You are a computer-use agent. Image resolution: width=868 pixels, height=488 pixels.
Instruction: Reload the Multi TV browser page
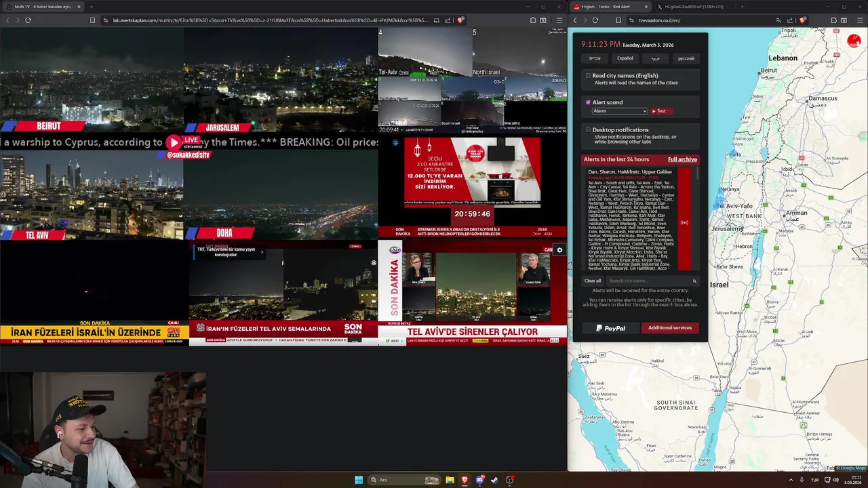(x=28, y=20)
